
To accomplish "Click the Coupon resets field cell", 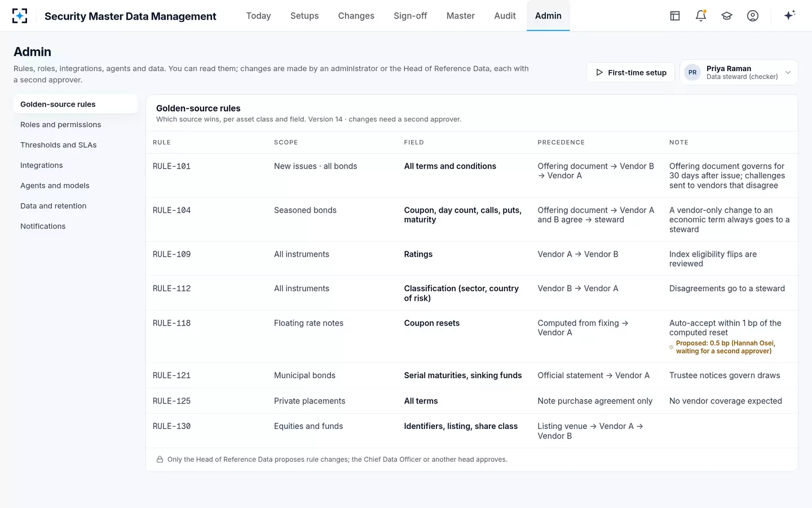I will point(432,323).
